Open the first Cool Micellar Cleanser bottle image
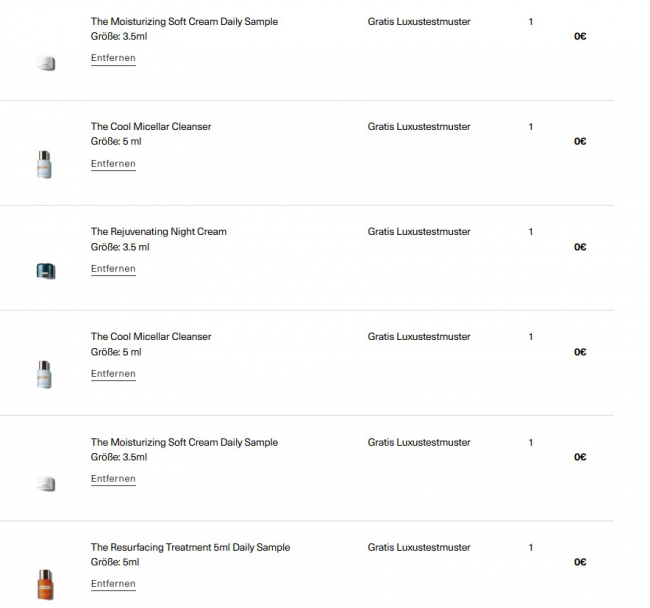Image resolution: width=650 pixels, height=608 pixels. click(44, 164)
